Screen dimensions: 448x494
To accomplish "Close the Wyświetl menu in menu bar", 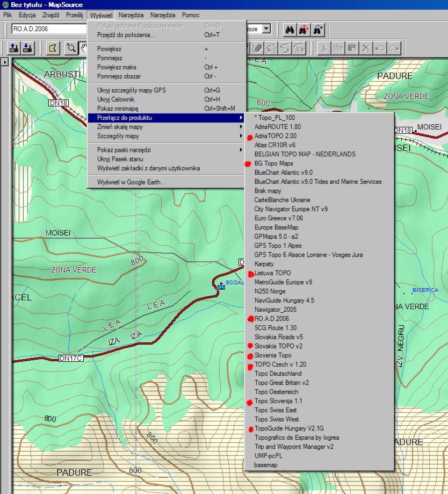I will (x=101, y=15).
